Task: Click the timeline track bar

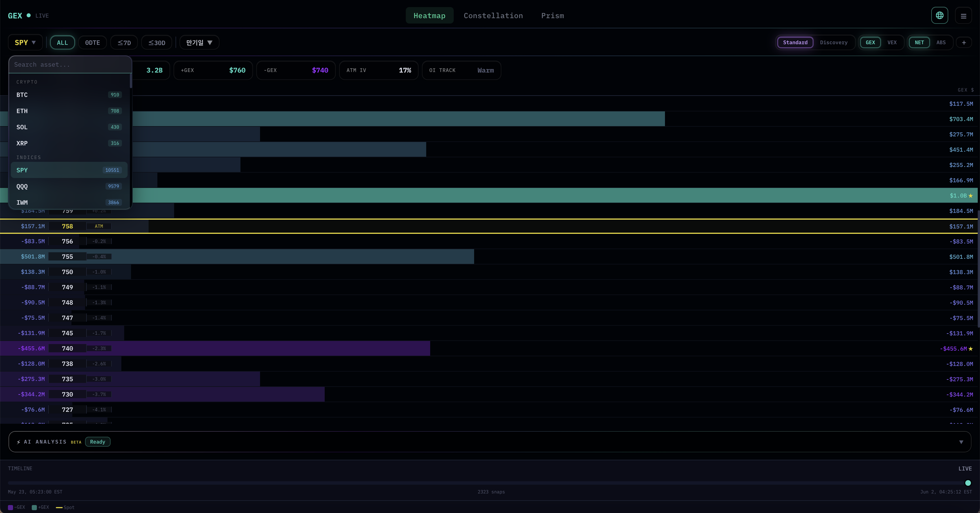Action: (490, 483)
